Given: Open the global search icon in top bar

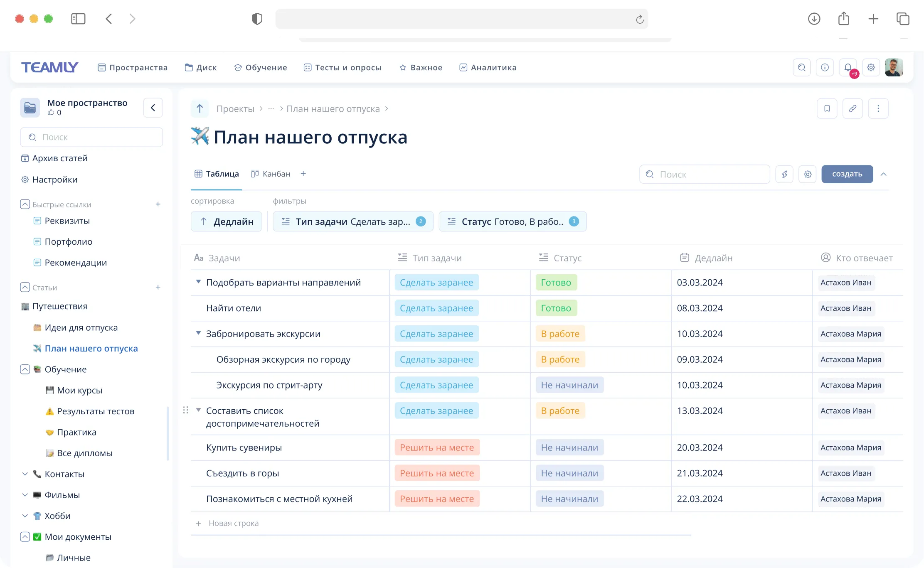Looking at the screenshot, I should 802,67.
